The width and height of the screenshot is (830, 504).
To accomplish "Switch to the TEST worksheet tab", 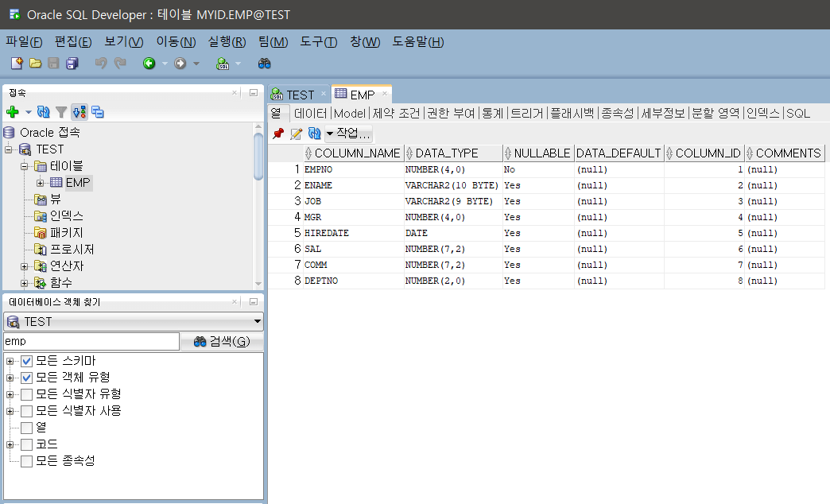I will point(299,95).
